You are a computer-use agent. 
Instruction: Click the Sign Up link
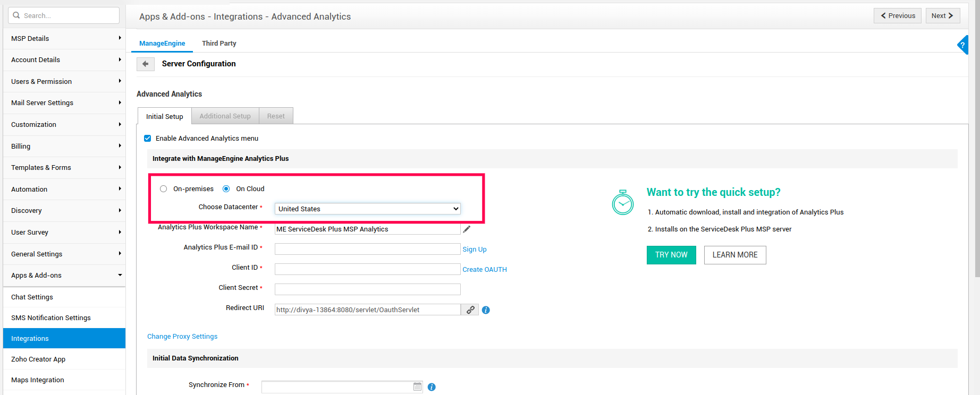[x=475, y=250]
